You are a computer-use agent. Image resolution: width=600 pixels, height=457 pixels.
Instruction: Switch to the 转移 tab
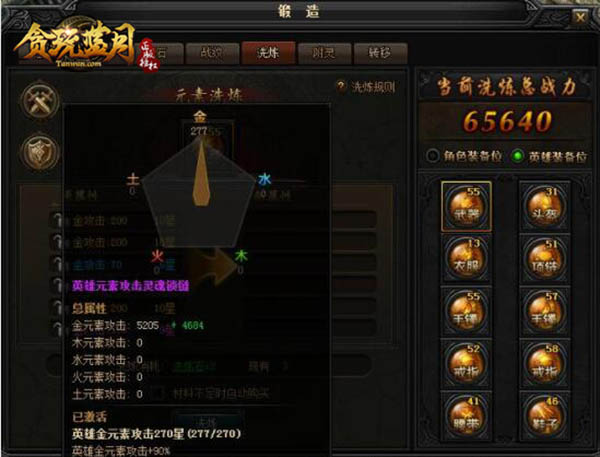[380, 53]
